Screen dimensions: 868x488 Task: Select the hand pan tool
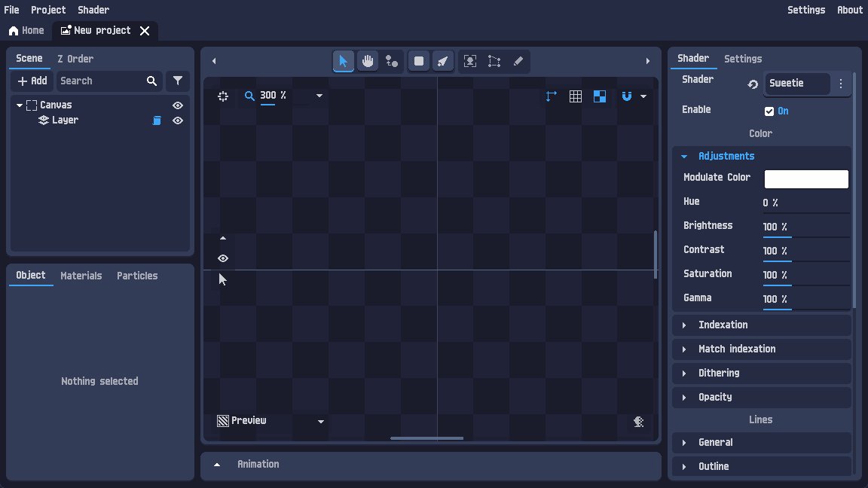(368, 62)
